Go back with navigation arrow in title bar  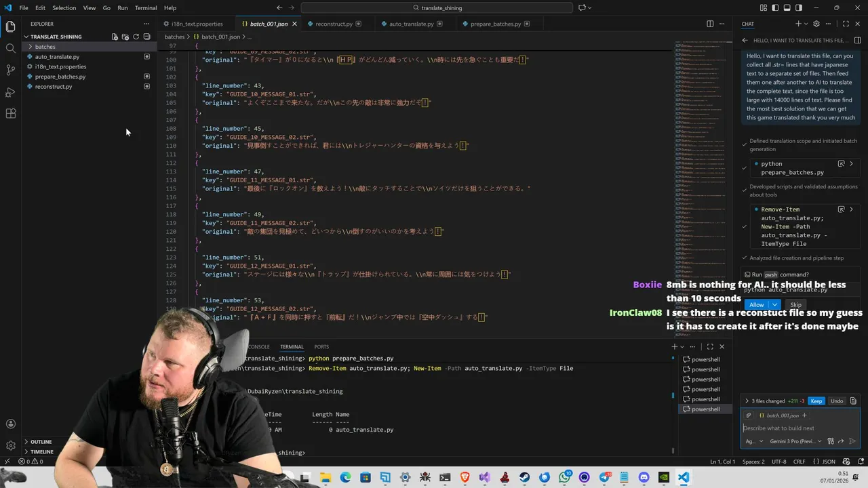click(279, 8)
